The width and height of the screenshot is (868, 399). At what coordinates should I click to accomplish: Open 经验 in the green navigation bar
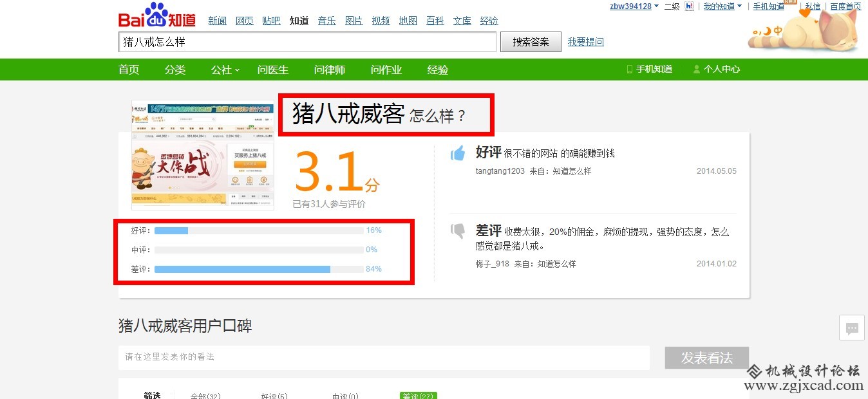click(x=438, y=70)
